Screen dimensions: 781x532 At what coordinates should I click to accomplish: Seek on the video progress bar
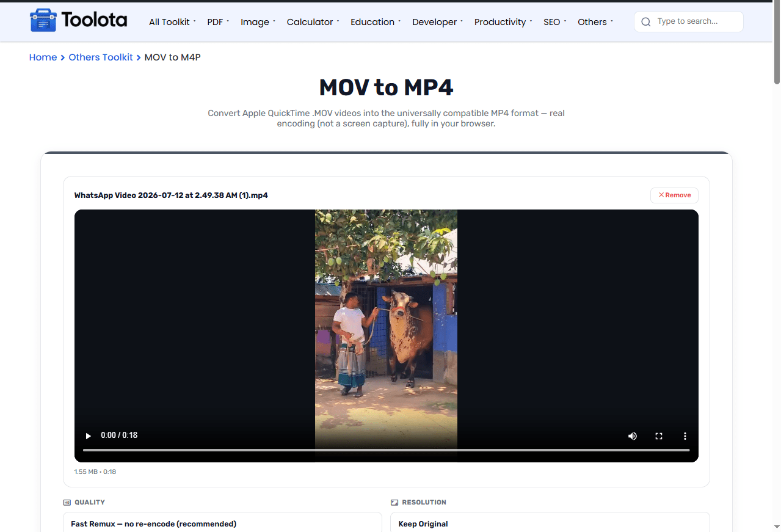(x=386, y=450)
